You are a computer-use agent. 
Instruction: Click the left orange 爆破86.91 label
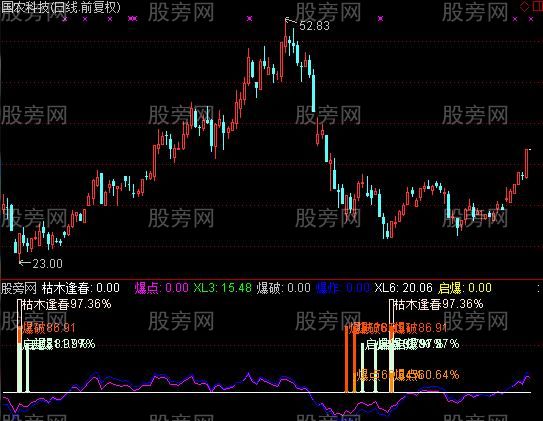click(x=49, y=328)
